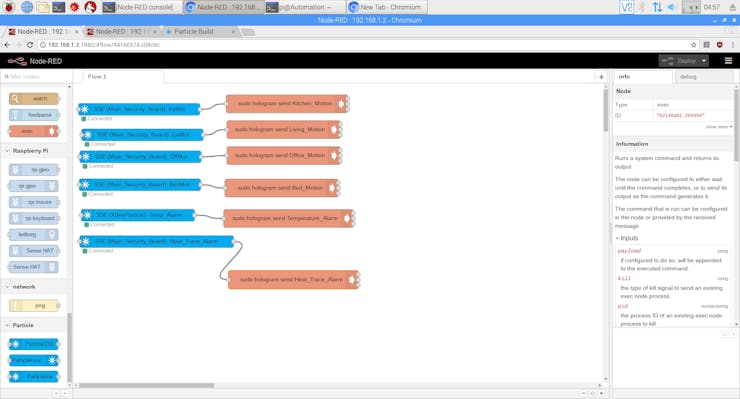The width and height of the screenshot is (740, 399).
Task: Bookmark page with the star icon
Action: point(693,45)
